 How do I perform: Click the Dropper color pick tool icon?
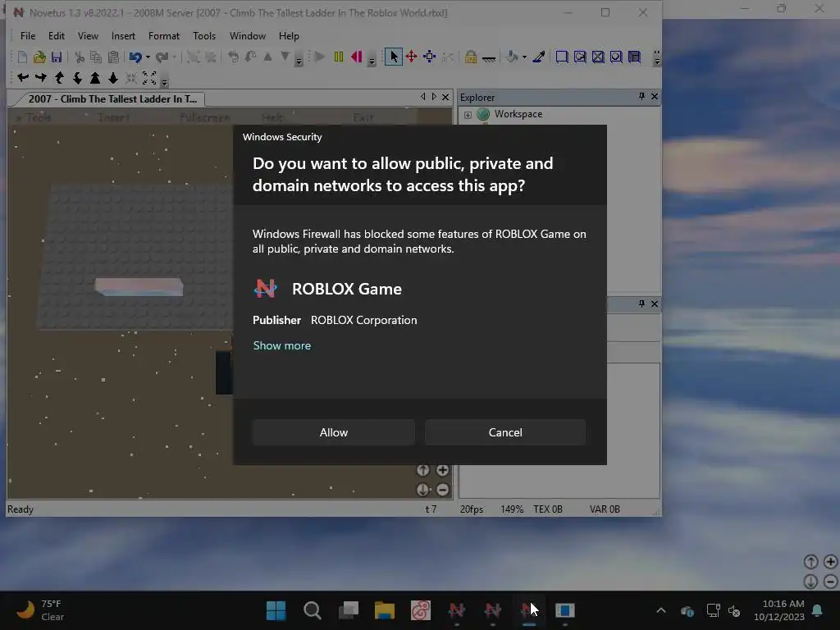point(539,57)
